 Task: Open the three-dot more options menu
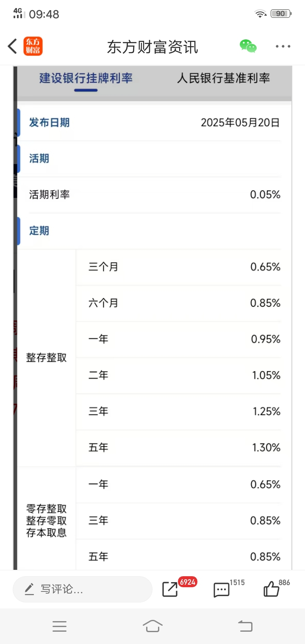point(283,46)
